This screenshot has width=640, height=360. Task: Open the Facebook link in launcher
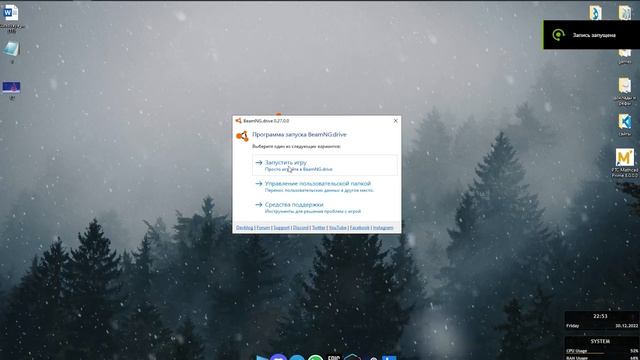click(360, 228)
